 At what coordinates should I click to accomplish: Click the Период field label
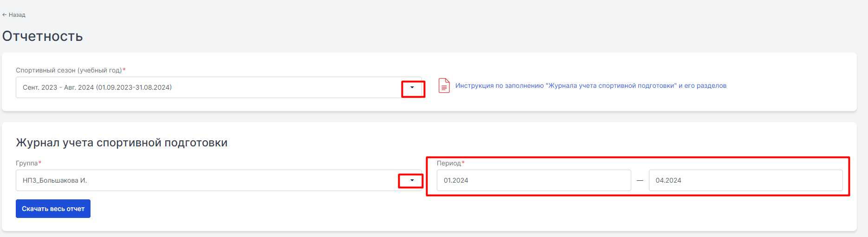[449, 163]
